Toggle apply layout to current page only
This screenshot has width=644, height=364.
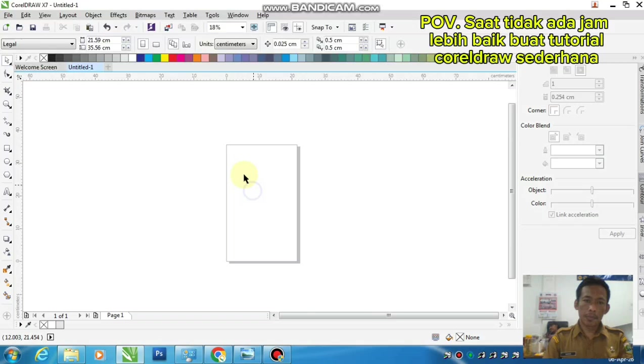(186, 44)
